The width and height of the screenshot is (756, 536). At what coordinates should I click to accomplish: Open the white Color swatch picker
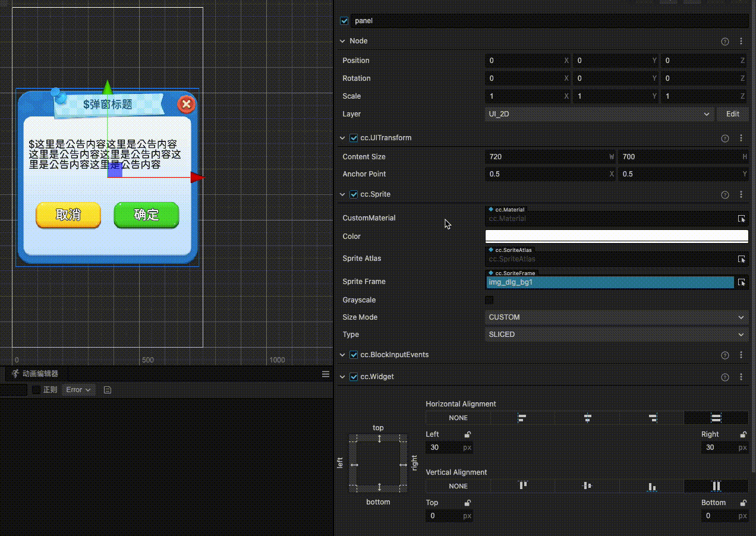pyautogui.click(x=616, y=236)
